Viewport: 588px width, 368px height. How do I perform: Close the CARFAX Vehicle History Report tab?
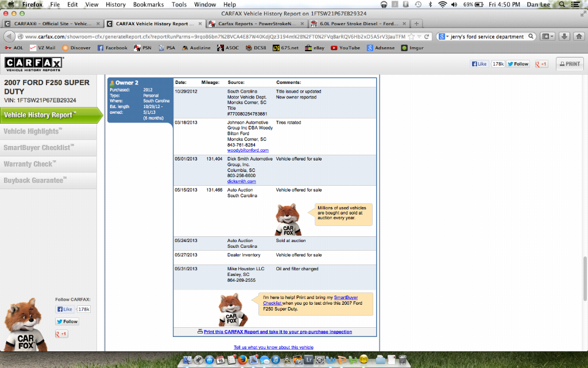click(x=200, y=24)
